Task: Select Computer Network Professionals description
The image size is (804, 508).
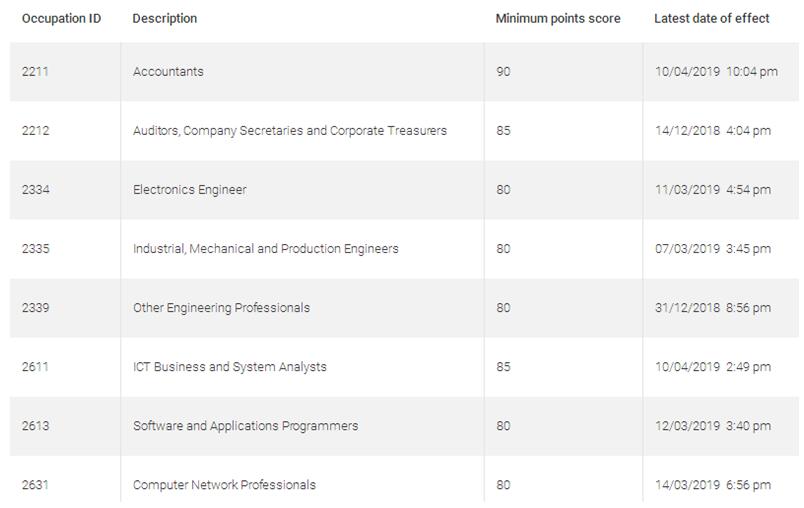Action: pos(224,485)
